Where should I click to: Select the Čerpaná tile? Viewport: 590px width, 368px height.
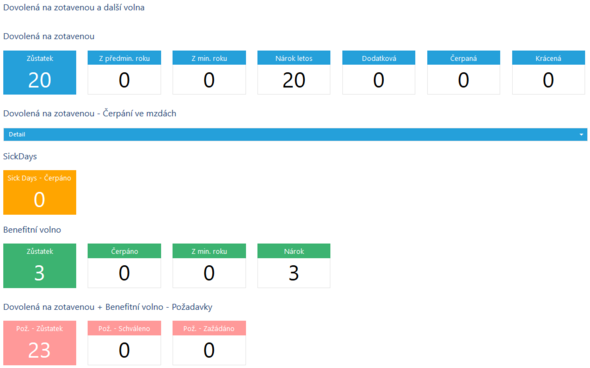(464, 73)
